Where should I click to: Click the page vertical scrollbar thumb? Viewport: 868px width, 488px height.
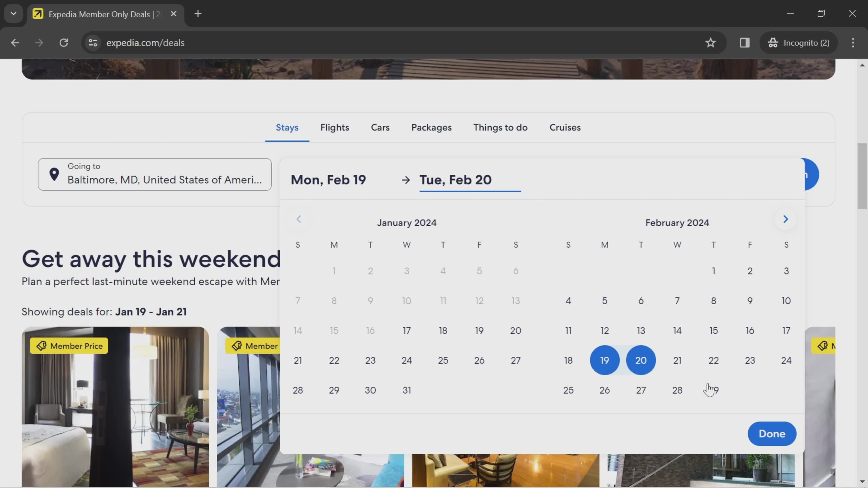862,176
